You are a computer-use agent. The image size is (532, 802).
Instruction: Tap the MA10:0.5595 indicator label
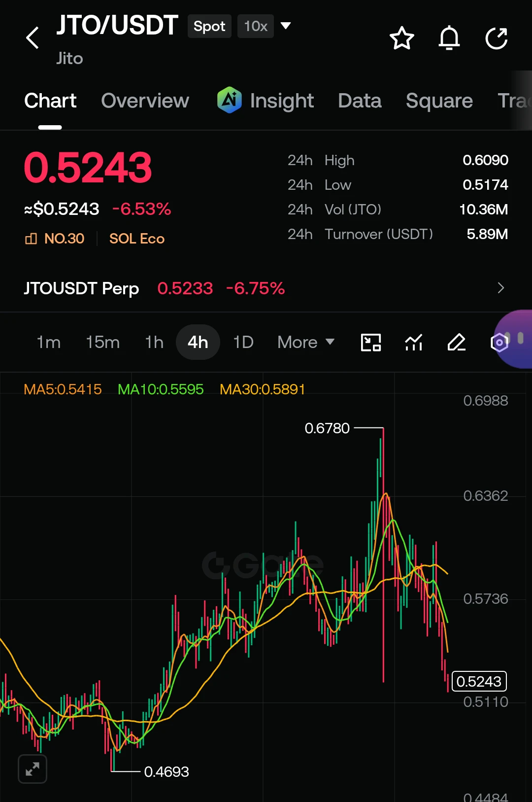point(161,389)
